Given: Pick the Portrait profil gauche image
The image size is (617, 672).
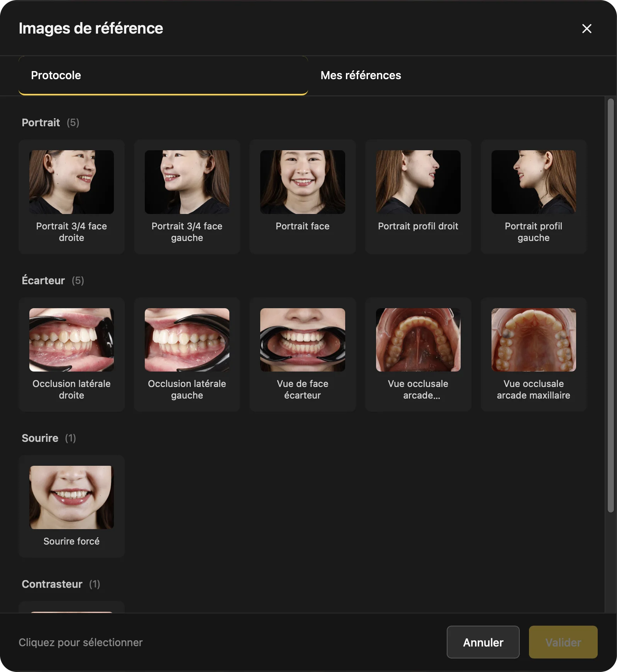Looking at the screenshot, I should tap(534, 197).
